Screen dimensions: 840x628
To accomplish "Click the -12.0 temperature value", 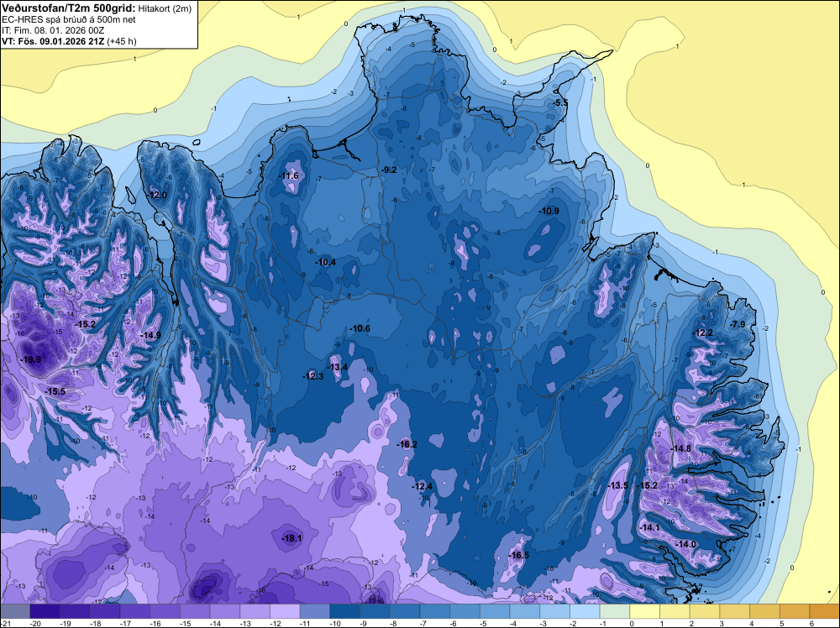I will (157, 196).
